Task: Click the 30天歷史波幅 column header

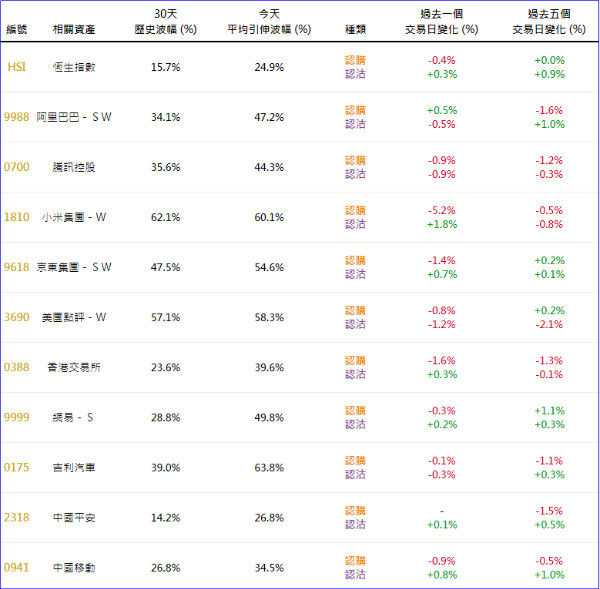Action: [x=165, y=22]
